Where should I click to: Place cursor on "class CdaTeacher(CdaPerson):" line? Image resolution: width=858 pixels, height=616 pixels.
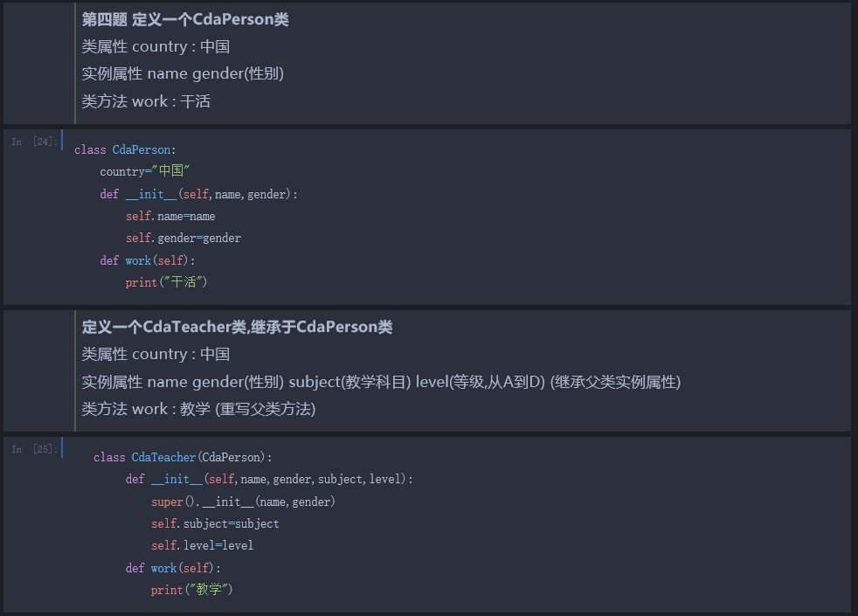(x=183, y=457)
